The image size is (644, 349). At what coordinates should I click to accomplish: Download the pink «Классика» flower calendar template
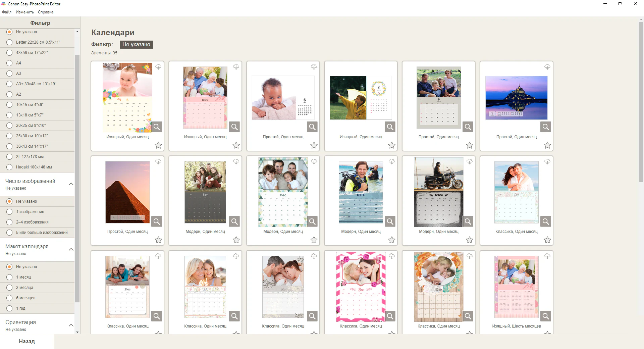coord(392,256)
